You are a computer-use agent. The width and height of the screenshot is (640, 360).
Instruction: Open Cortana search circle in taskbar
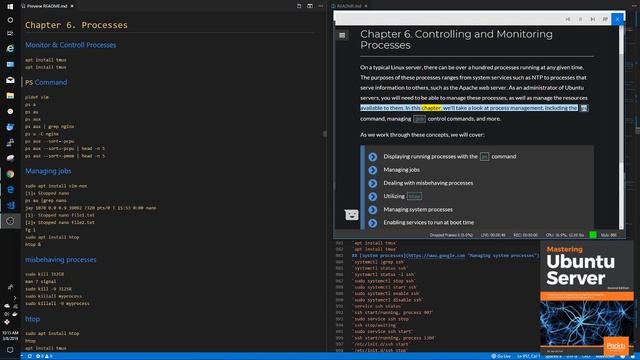click(x=10, y=20)
